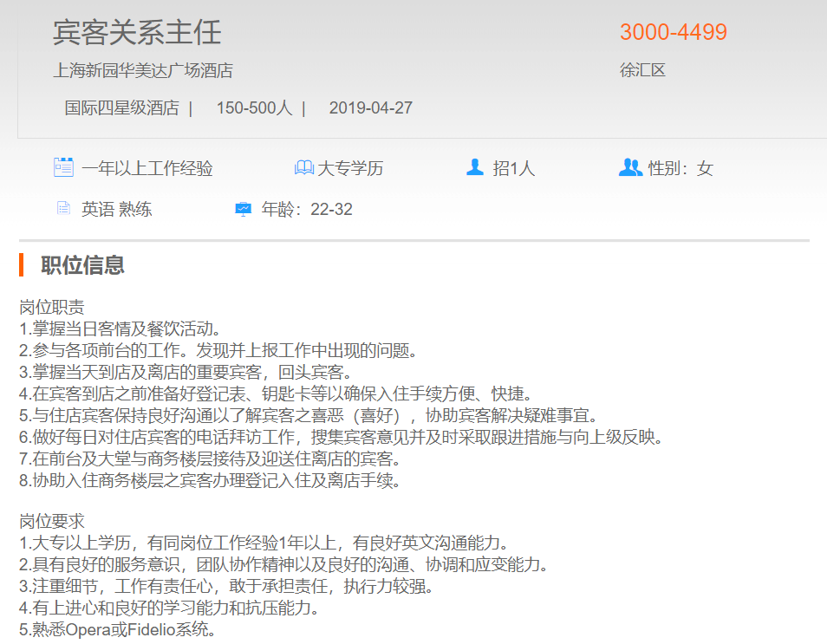Click the open book education icon
Viewport: 827px width, 644px height.
point(303,167)
